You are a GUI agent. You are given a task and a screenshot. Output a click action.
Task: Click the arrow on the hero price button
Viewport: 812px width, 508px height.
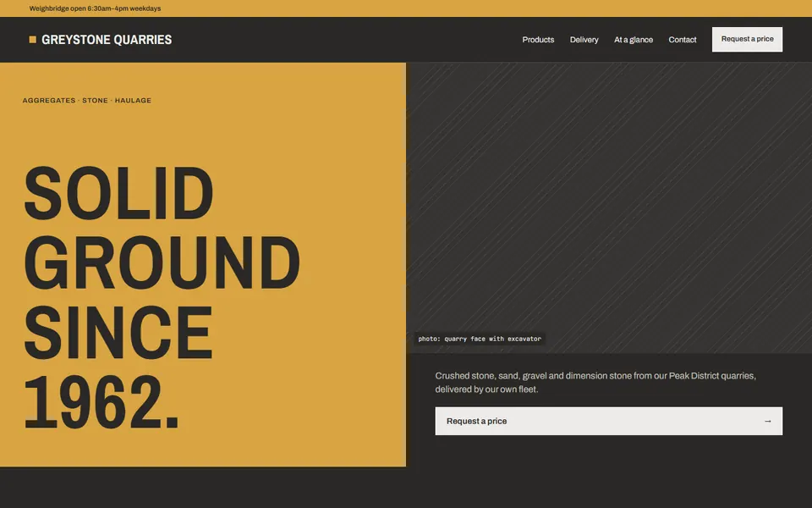click(768, 421)
